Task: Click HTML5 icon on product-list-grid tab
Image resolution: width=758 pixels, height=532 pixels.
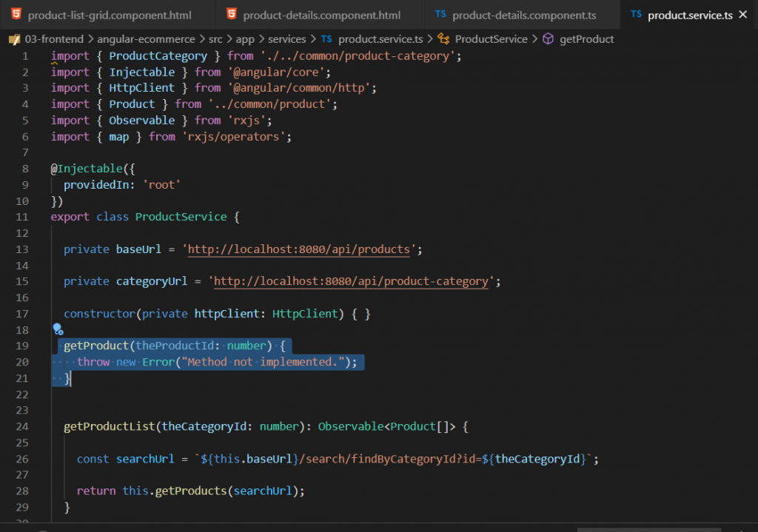Action: [16, 14]
